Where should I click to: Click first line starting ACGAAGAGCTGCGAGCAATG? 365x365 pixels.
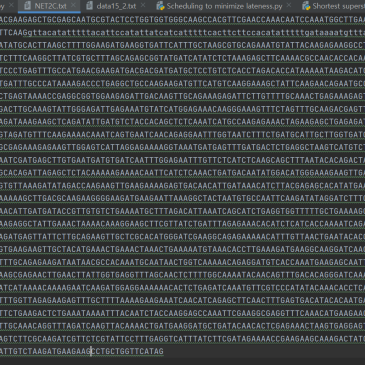click(182, 20)
